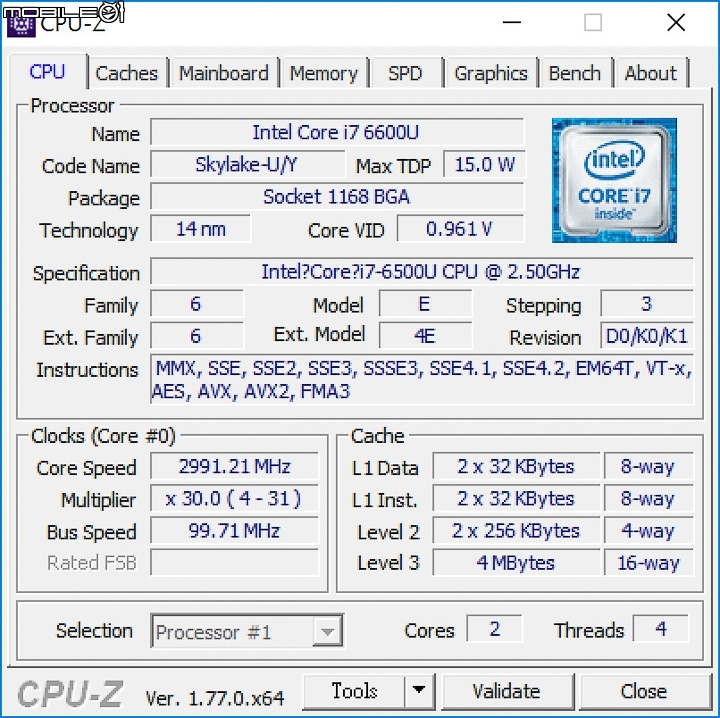Click the Validate button
The width and height of the screenshot is (720, 718).
point(506,691)
